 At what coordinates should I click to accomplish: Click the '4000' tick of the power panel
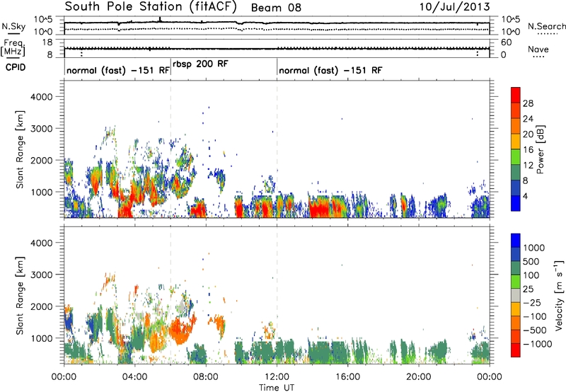point(42,97)
